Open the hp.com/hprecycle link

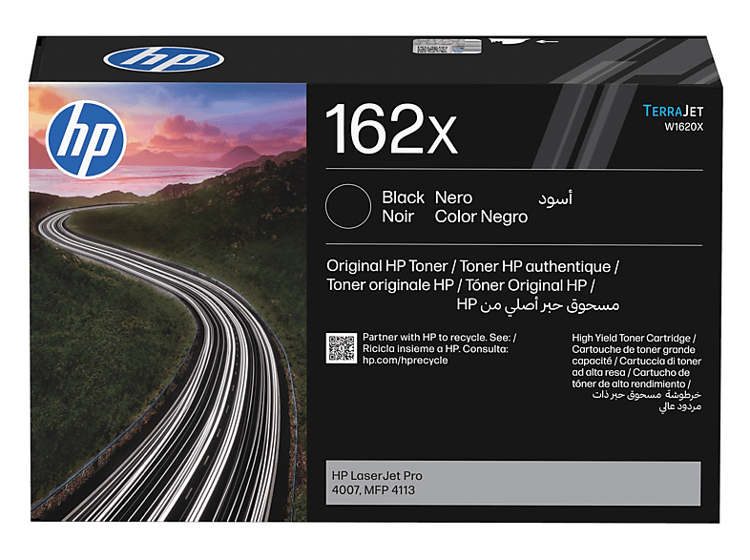point(405,360)
